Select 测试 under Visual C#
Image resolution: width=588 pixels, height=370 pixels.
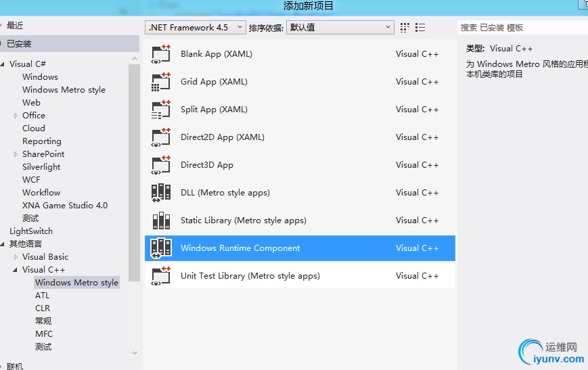coord(30,218)
